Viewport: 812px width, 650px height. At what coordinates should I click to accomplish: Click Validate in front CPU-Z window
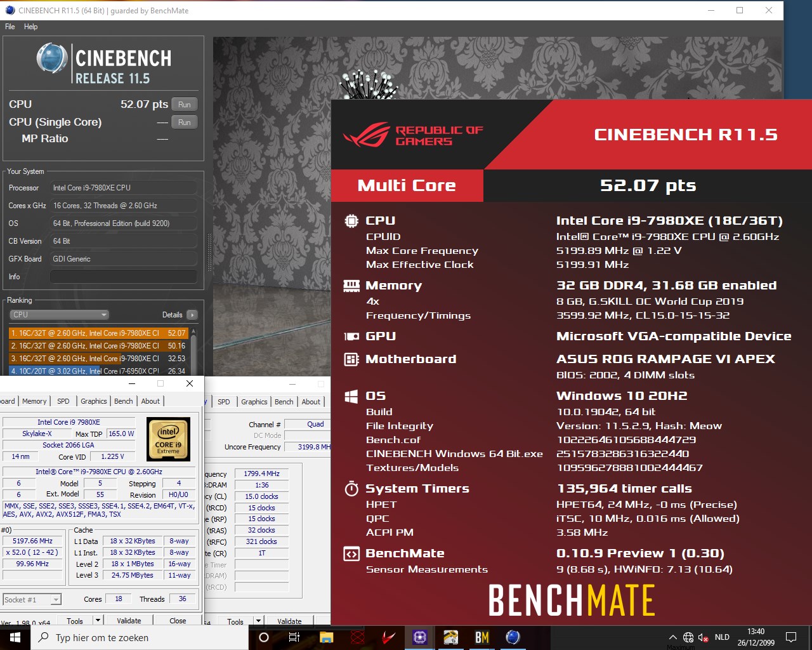(x=129, y=621)
